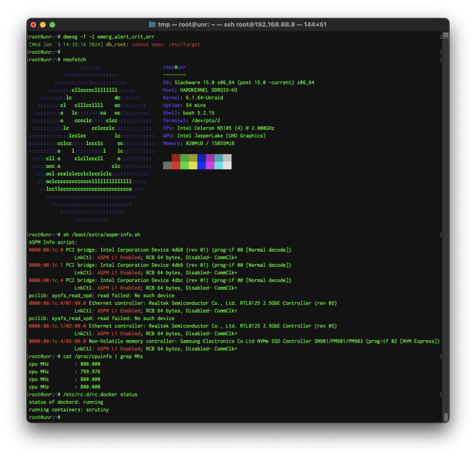
Task: Click the Host line 'HARDKERNEL ODROID-H3'
Action: [x=200, y=90]
